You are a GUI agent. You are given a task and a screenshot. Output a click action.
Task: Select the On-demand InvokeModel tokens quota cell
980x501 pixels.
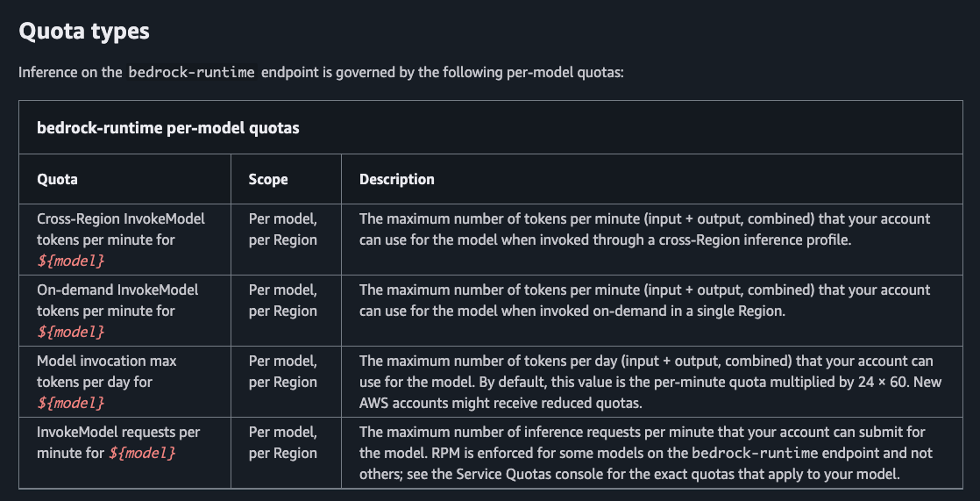pyautogui.click(x=125, y=311)
